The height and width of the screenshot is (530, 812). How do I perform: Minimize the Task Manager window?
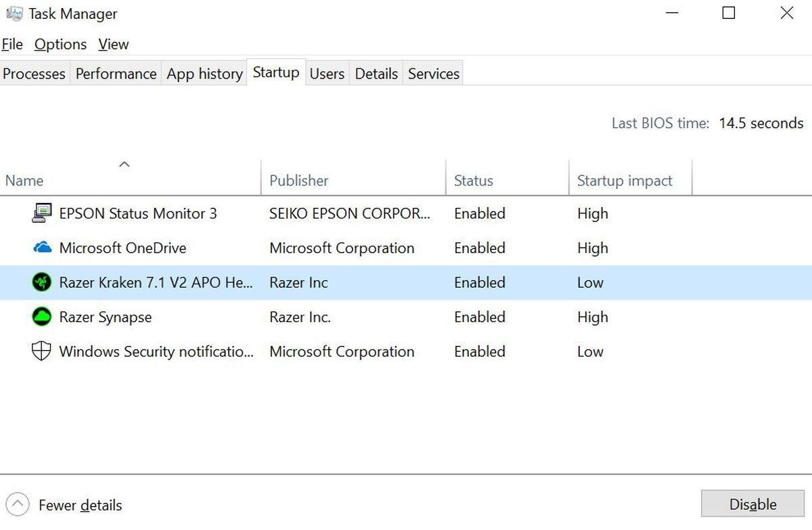671,13
